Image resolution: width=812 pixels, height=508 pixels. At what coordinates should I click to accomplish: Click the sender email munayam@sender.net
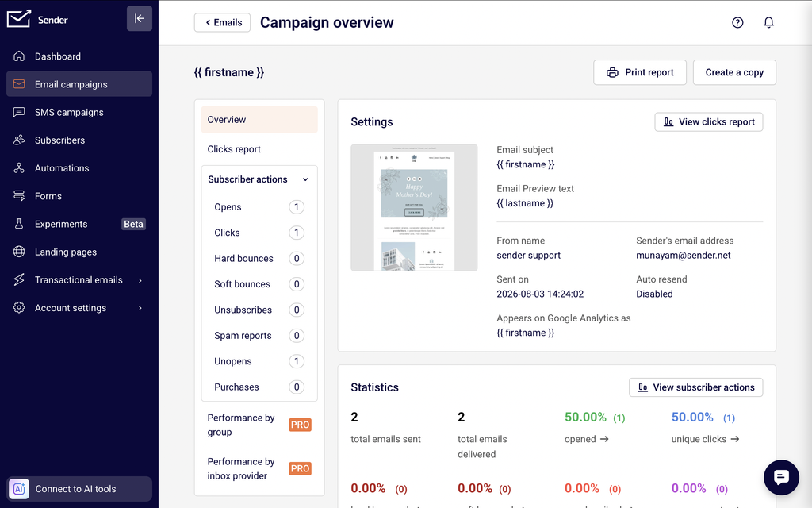pyautogui.click(x=683, y=256)
